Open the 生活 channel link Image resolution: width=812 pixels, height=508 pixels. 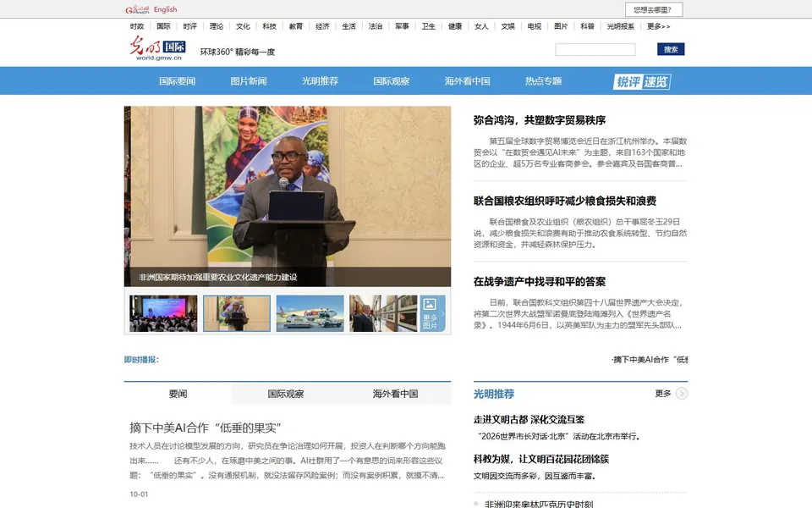pyautogui.click(x=349, y=26)
